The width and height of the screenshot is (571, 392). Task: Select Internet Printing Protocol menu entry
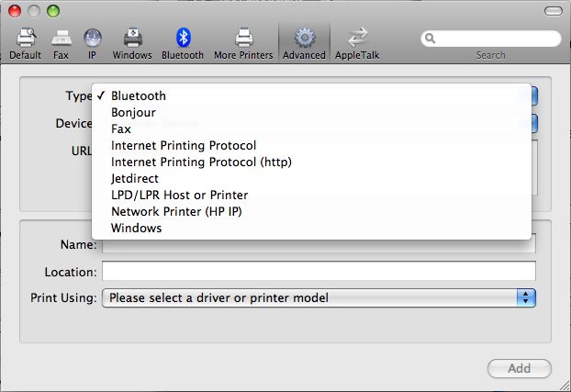click(x=312, y=145)
